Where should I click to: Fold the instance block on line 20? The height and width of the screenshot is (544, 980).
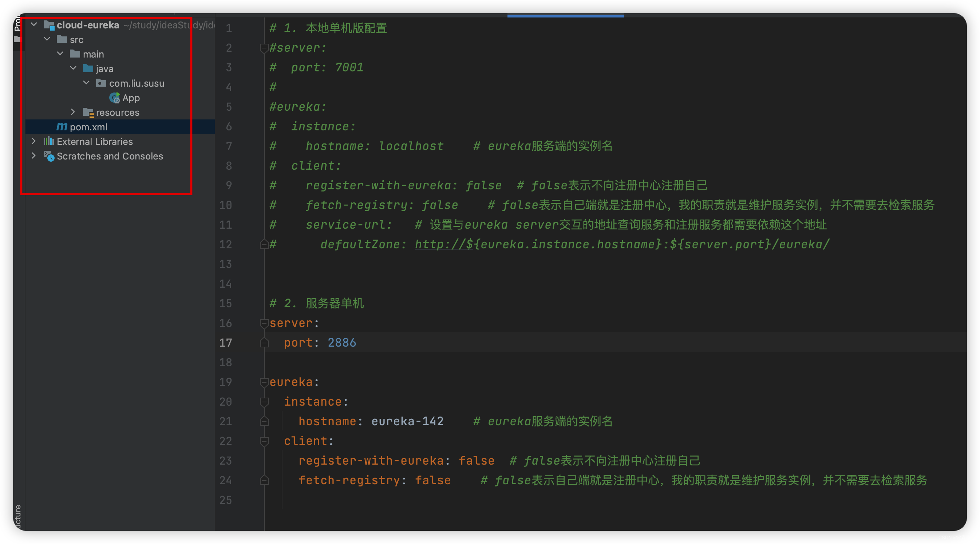(264, 402)
